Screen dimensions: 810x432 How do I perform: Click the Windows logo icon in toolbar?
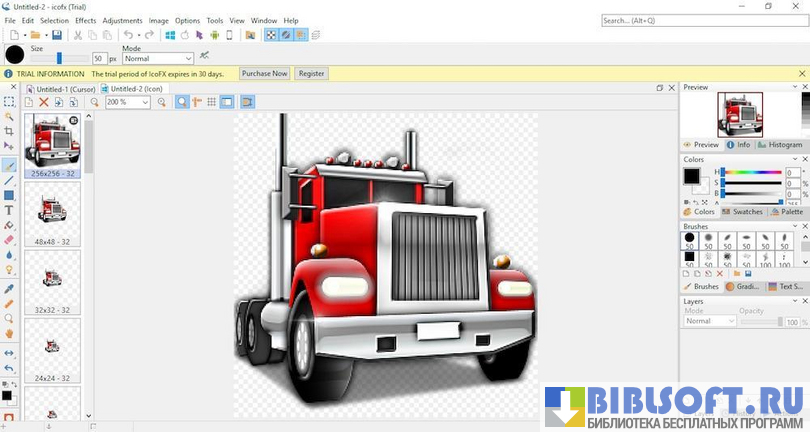(170, 35)
